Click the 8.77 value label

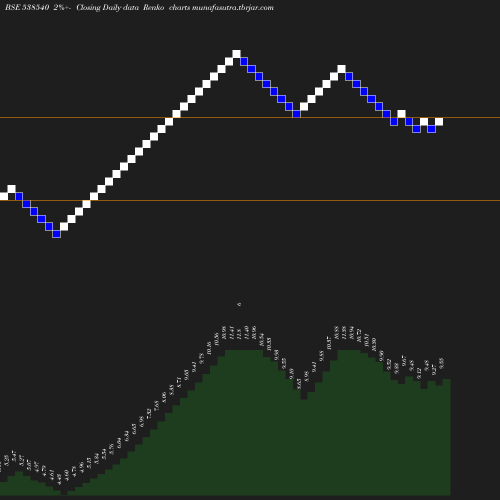click(x=179, y=382)
